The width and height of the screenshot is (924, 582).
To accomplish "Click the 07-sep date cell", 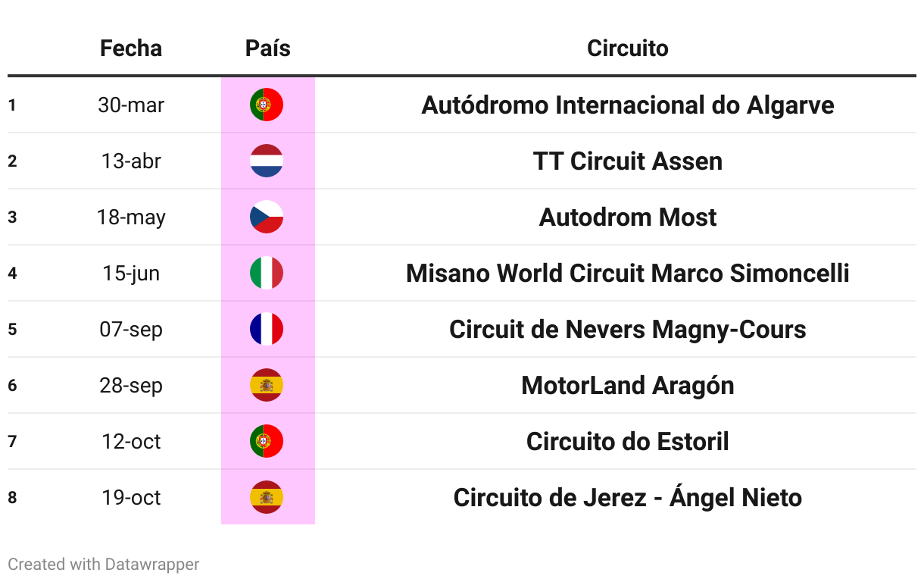I will (131, 329).
